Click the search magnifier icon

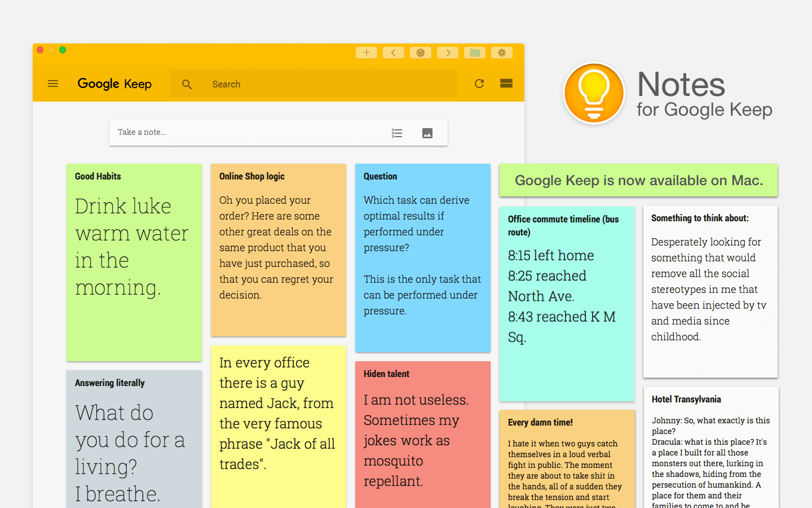coord(187,84)
